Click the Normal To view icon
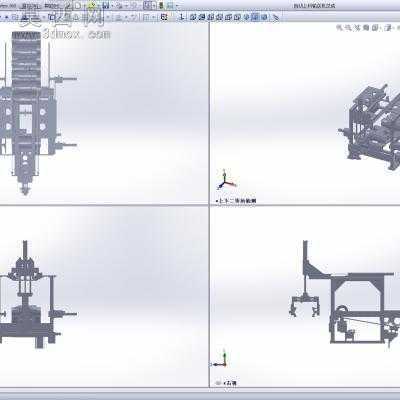Image resolution: width=400 pixels, height=400 pixels. pyautogui.click(x=182, y=17)
